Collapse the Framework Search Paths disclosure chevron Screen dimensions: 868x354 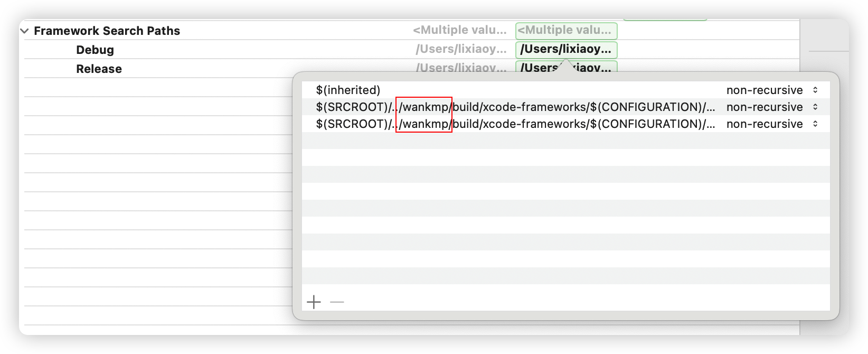(x=24, y=31)
